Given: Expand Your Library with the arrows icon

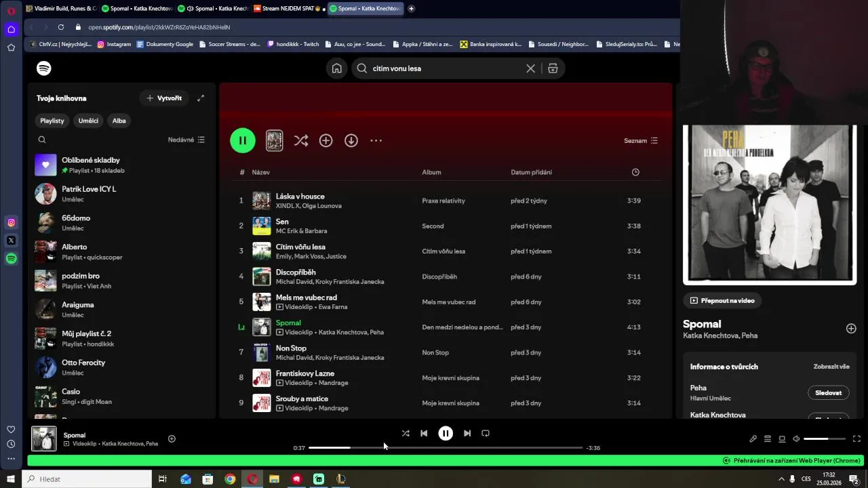Looking at the screenshot, I should [201, 98].
